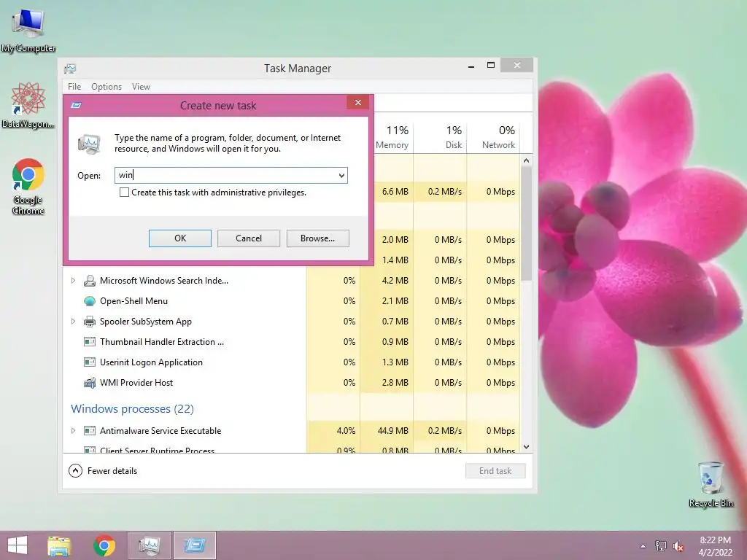
Task: Open My Computer desktop icon
Action: [x=28, y=31]
